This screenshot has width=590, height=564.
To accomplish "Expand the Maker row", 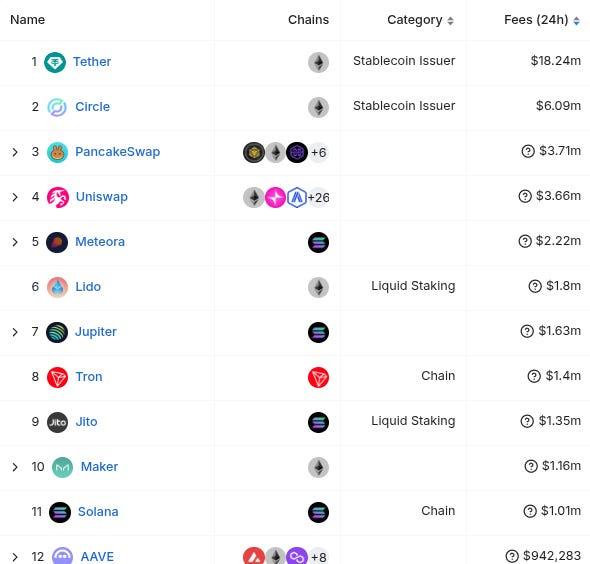I will (15, 467).
